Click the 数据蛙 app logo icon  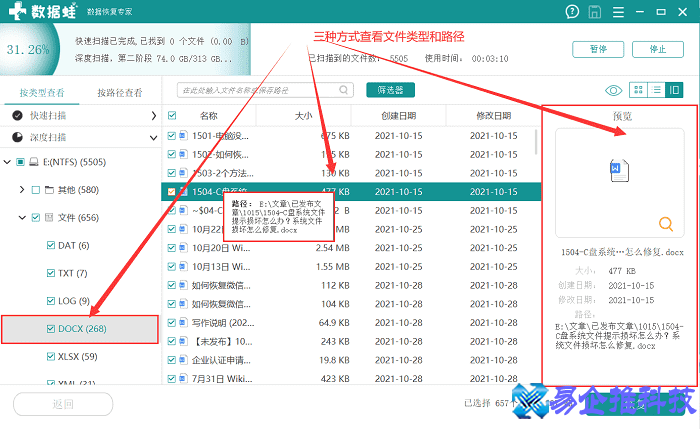(17, 11)
